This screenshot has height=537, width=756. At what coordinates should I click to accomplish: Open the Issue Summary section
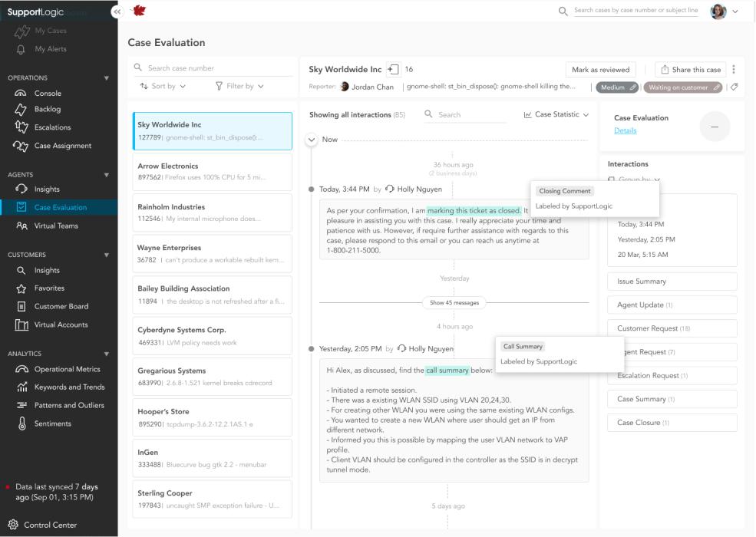[x=672, y=282]
